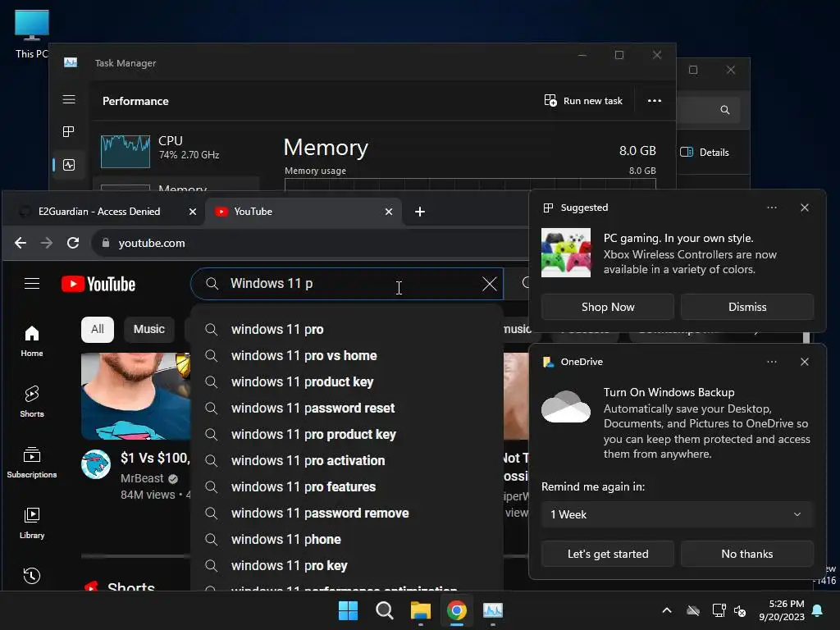This screenshot has width=840, height=630.
Task: Choose suggestion 'windows 11 password reset'
Action: coord(347,409)
